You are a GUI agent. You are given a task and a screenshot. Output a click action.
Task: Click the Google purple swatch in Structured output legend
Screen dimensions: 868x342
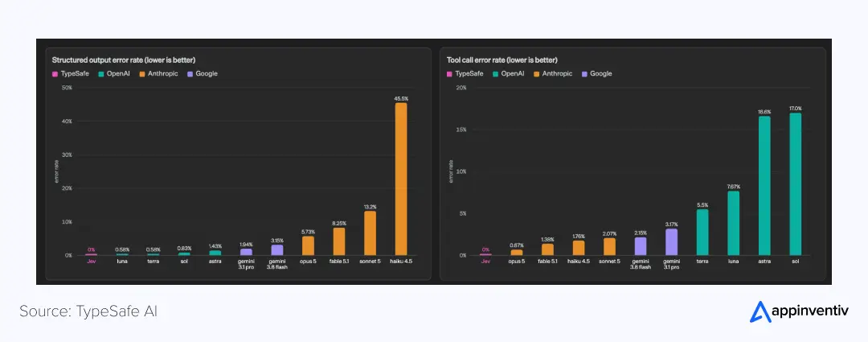[x=190, y=74]
